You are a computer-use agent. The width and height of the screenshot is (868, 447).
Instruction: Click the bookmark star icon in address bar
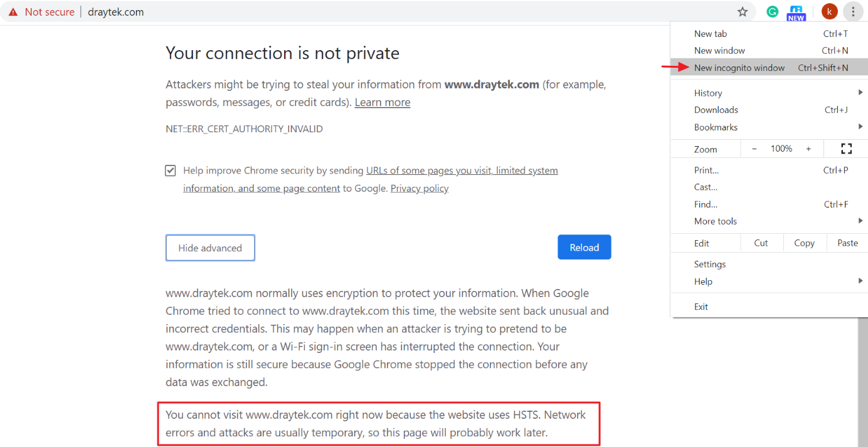click(743, 11)
